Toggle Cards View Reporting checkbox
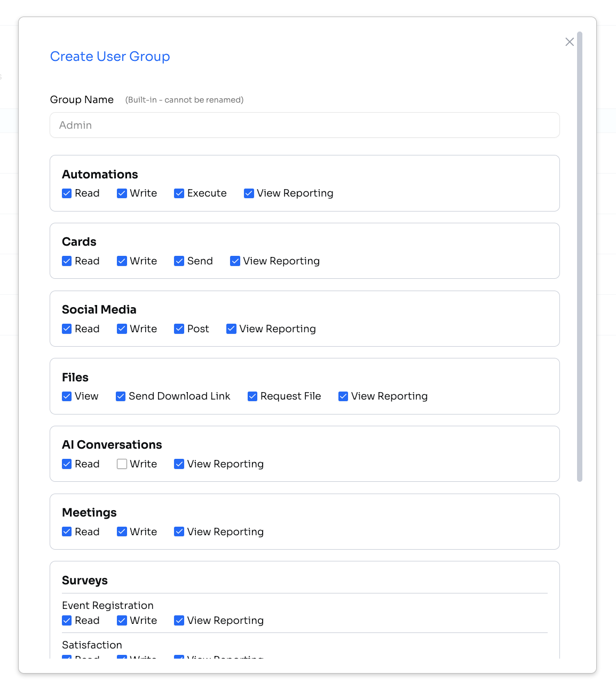 [235, 261]
